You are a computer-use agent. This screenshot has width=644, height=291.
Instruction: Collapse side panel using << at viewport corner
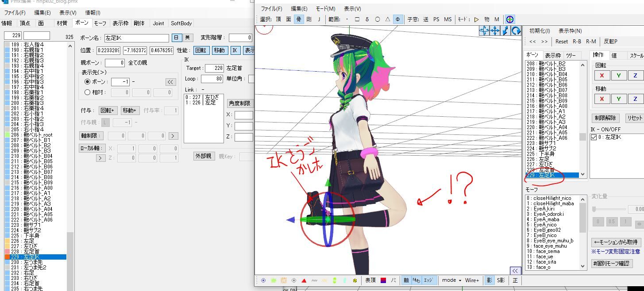[x=515, y=271]
